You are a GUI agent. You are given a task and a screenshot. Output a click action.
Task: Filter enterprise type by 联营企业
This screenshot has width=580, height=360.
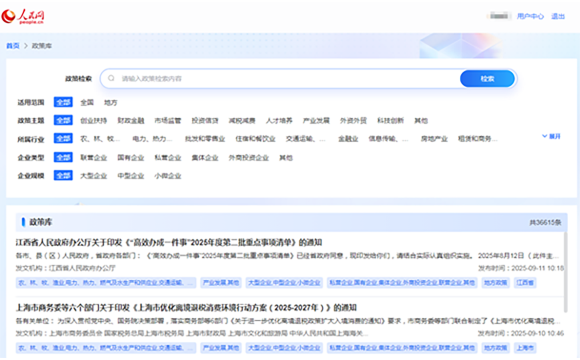tap(94, 158)
